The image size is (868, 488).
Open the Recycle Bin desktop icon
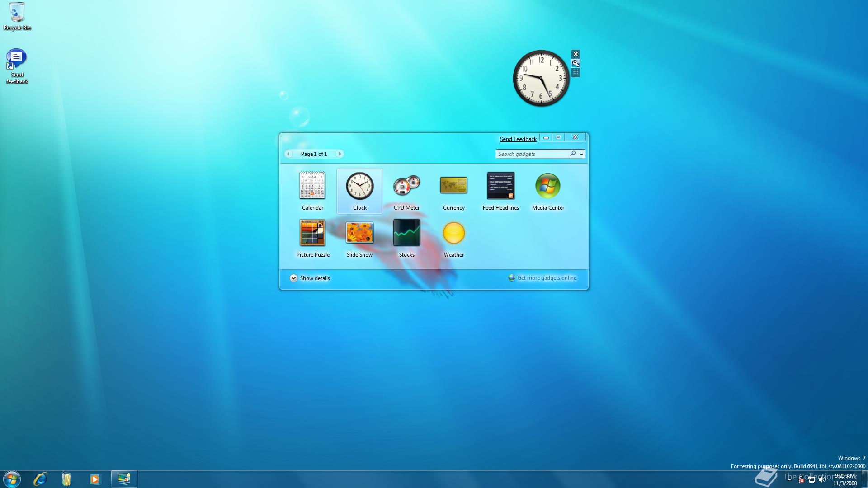click(17, 16)
